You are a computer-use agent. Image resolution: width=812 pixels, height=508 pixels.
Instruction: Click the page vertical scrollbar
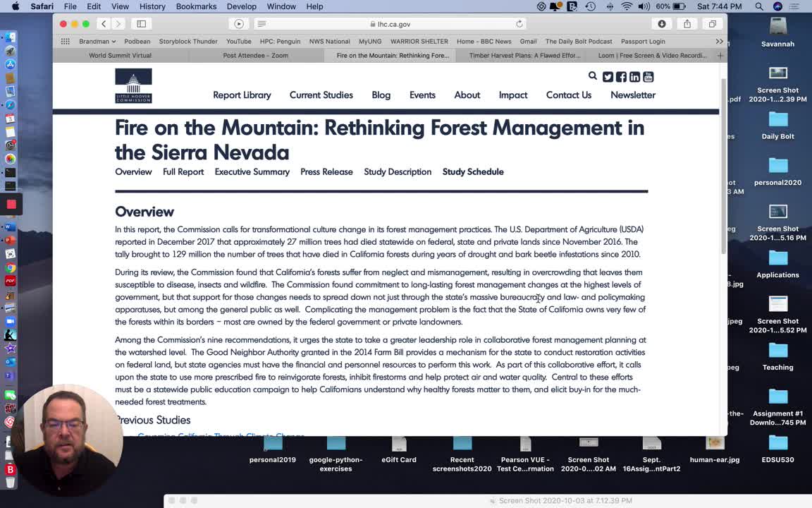723,166
